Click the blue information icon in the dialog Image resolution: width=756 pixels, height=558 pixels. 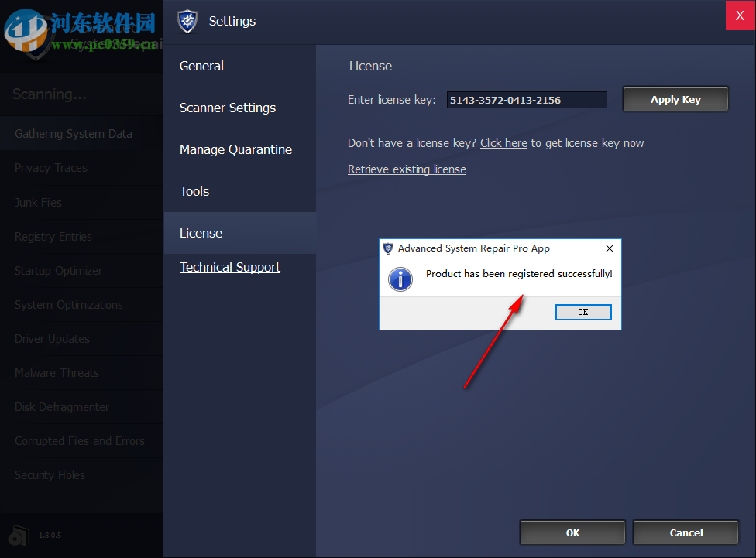tap(400, 279)
